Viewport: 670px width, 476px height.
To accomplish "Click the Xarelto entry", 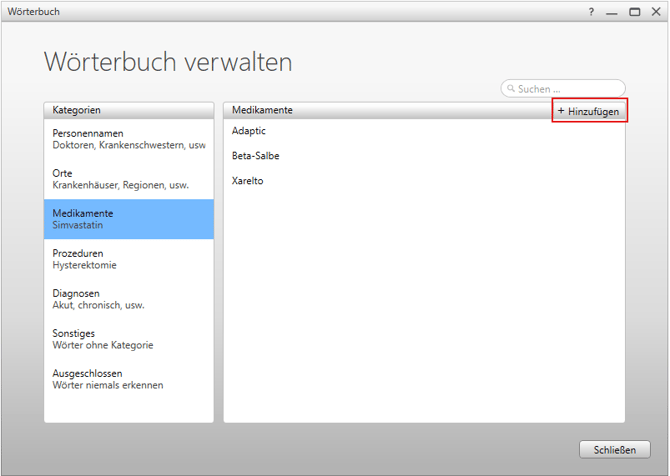I will tap(247, 181).
